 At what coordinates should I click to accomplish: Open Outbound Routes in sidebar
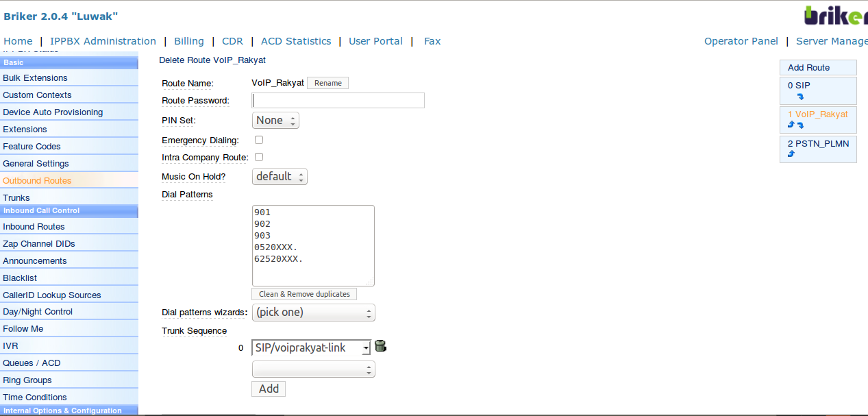click(x=69, y=181)
